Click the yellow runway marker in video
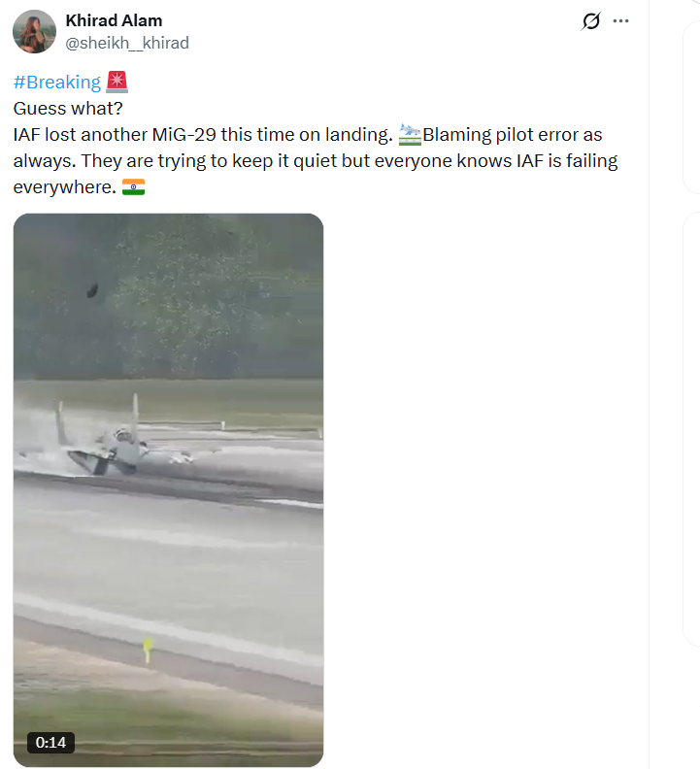 pyautogui.click(x=148, y=650)
